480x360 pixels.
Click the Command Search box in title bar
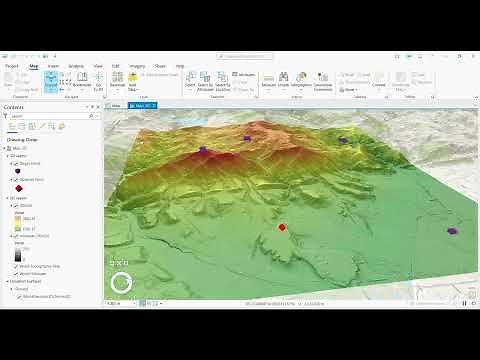tap(244, 56)
